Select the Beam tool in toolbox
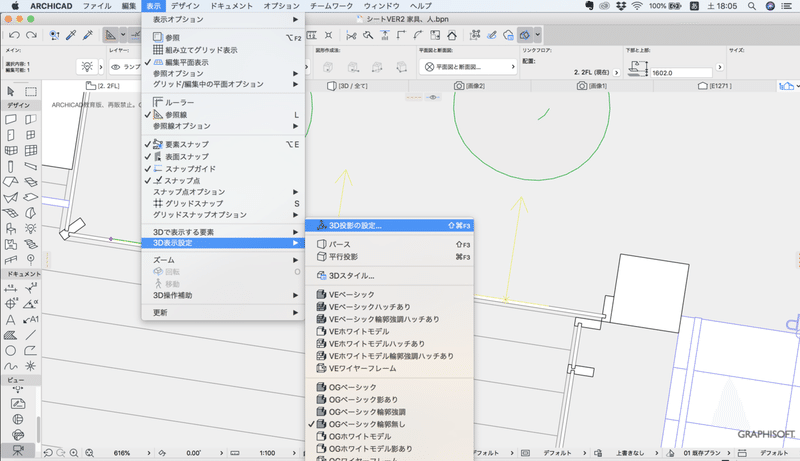This screenshot has width=800, height=461. [31, 166]
